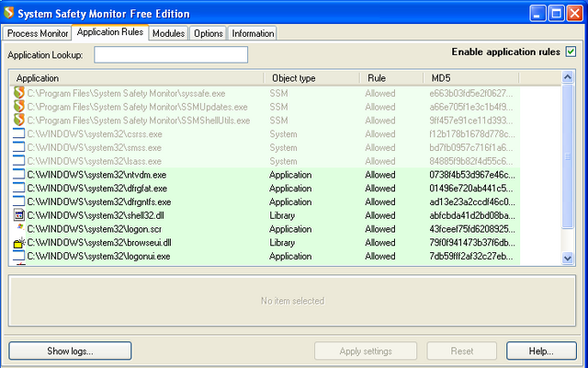Screen dimensions: 588x368
Task: Open the Options tab
Action: click(x=209, y=33)
